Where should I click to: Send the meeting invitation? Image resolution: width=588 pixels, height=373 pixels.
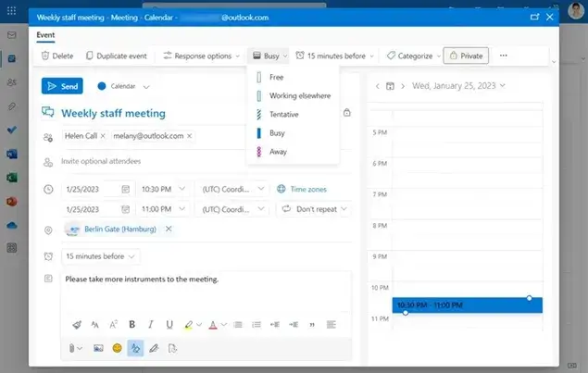pos(62,86)
